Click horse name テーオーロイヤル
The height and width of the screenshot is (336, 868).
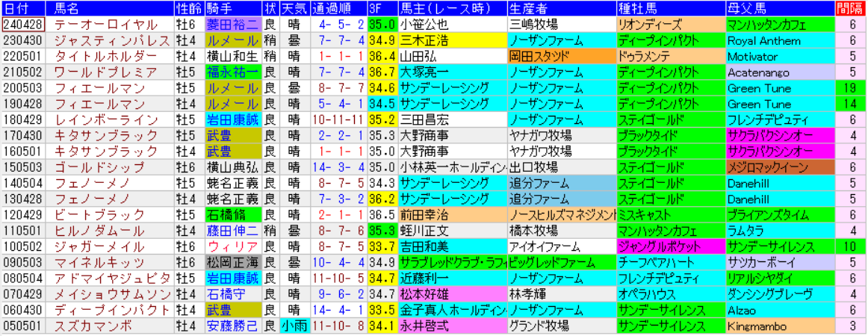tap(105, 25)
